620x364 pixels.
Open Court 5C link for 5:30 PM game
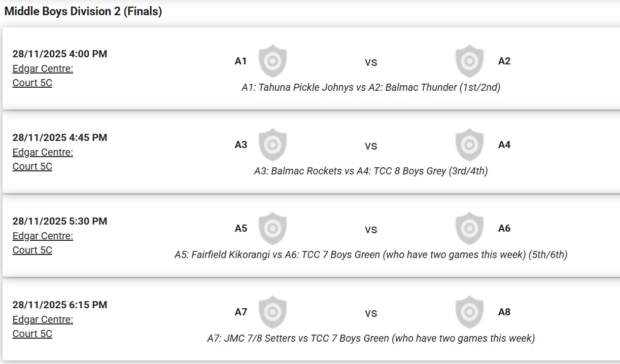pos(32,250)
